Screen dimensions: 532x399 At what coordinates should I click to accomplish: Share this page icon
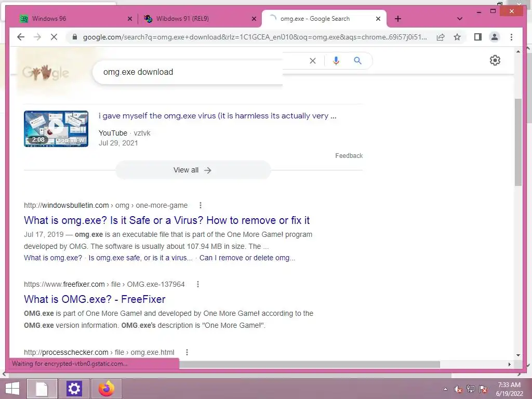point(441,37)
